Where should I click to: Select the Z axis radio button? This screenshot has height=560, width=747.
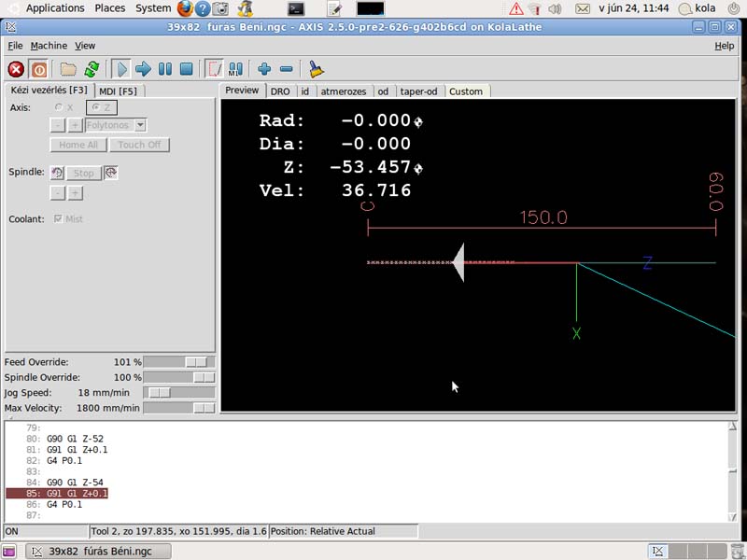(x=95, y=108)
